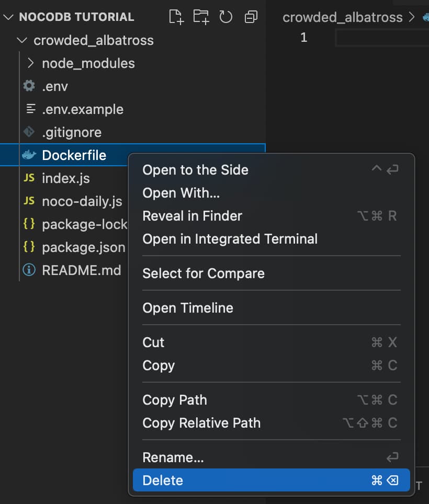Refresh the explorer with the refresh icon

pos(226,17)
